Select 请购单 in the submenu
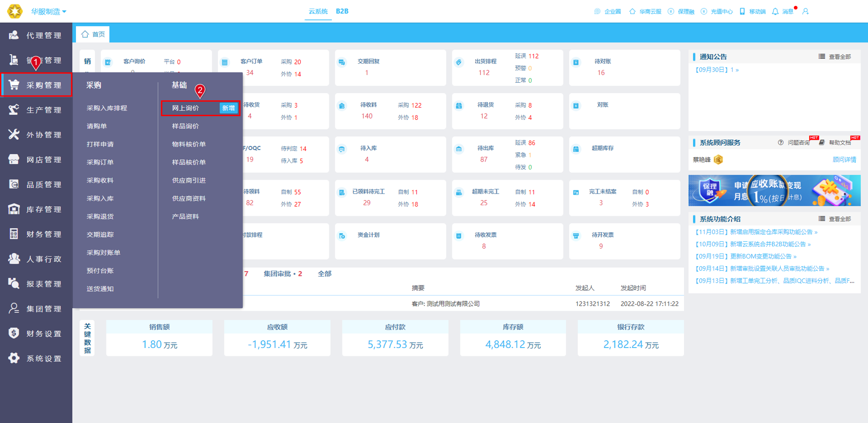The image size is (868, 423). [x=97, y=126]
